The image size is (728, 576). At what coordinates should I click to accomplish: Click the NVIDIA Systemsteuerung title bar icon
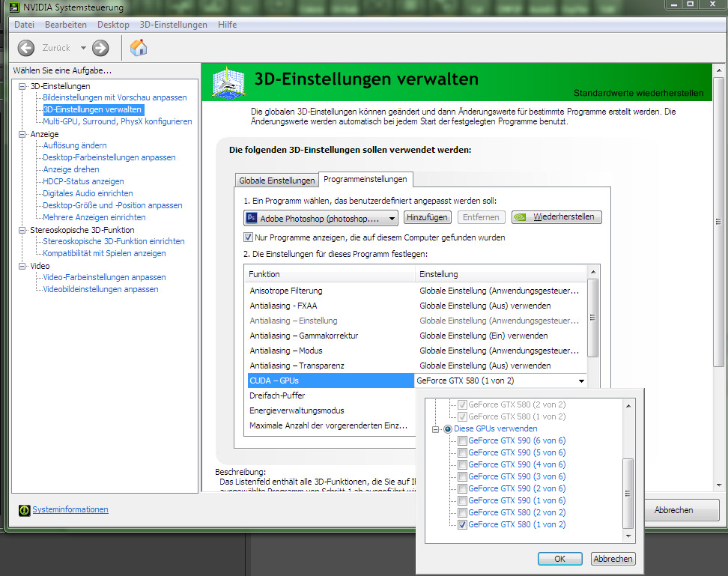click(14, 7)
